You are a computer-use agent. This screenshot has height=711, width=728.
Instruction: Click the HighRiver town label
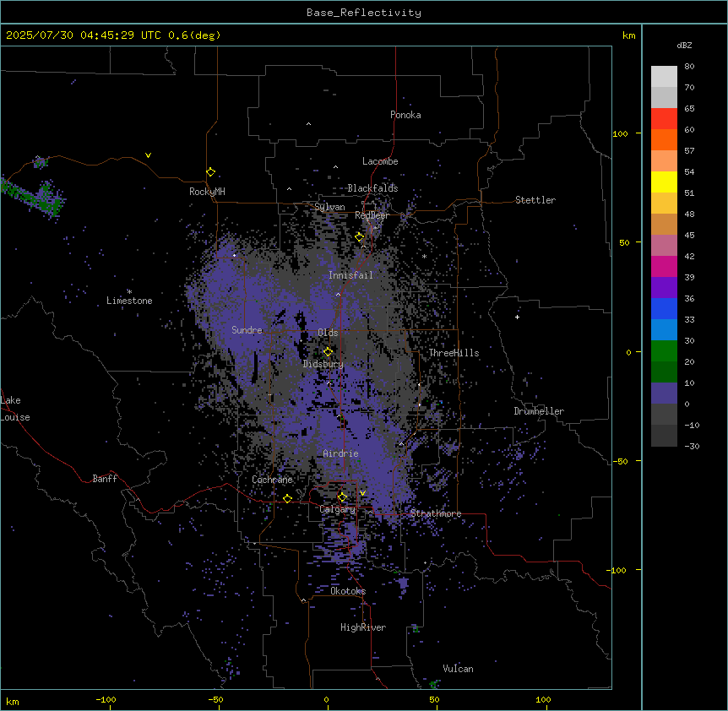click(x=363, y=627)
